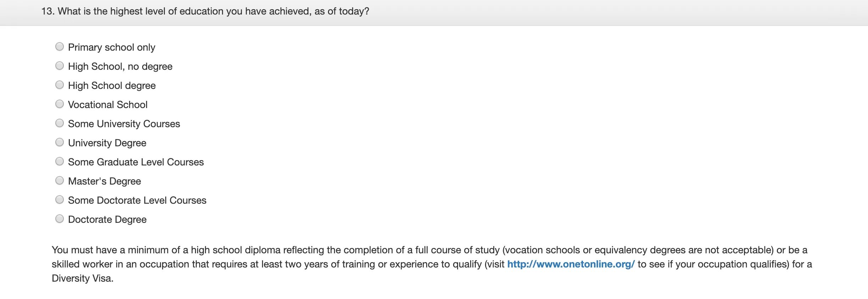This screenshot has height=299, width=868.
Task: Click the "University Degree" label text
Action: click(x=107, y=143)
